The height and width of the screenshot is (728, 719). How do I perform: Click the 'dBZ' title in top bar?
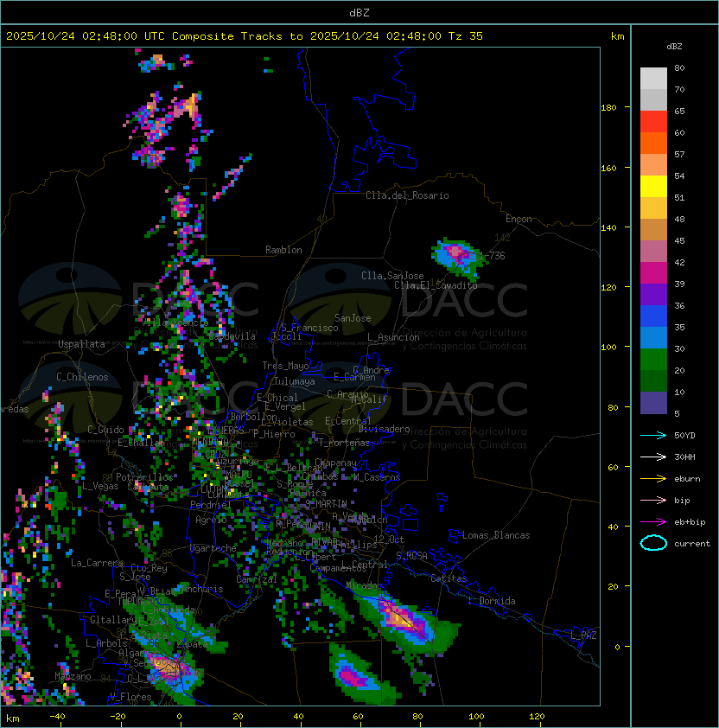[x=359, y=12]
